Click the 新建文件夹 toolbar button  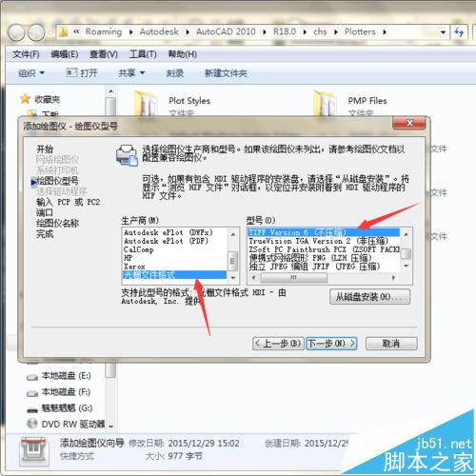tap(226, 73)
